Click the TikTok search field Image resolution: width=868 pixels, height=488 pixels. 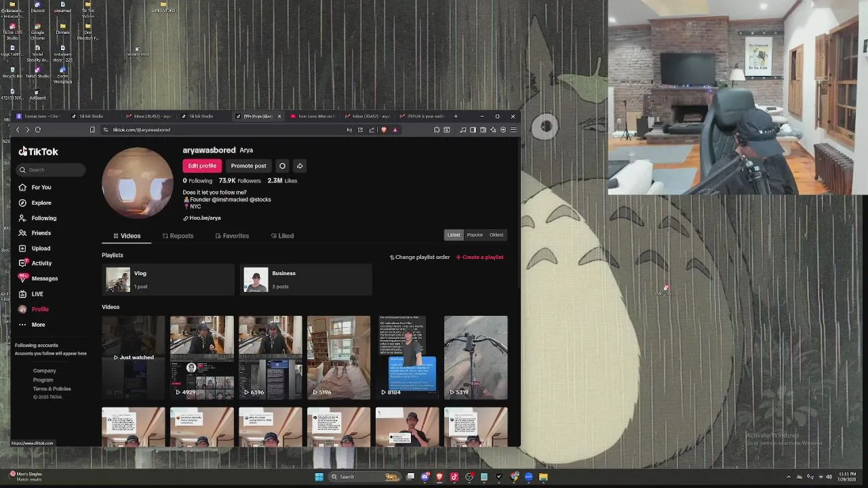pyautogui.click(x=52, y=169)
